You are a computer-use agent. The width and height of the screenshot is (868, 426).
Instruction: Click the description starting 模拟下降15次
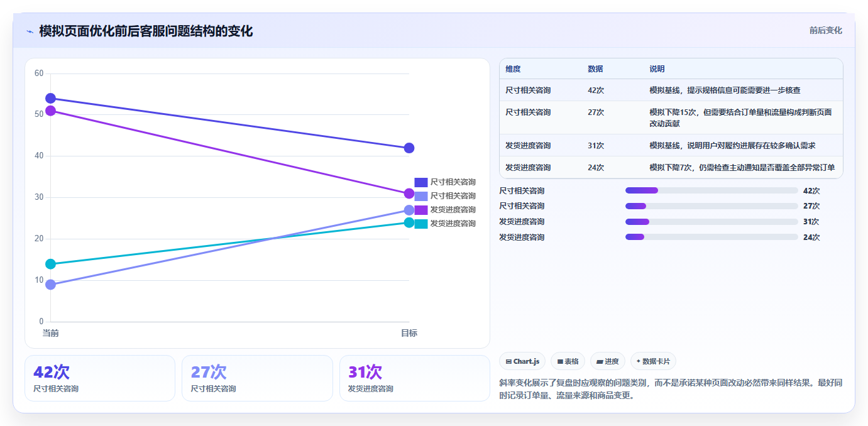(x=740, y=118)
